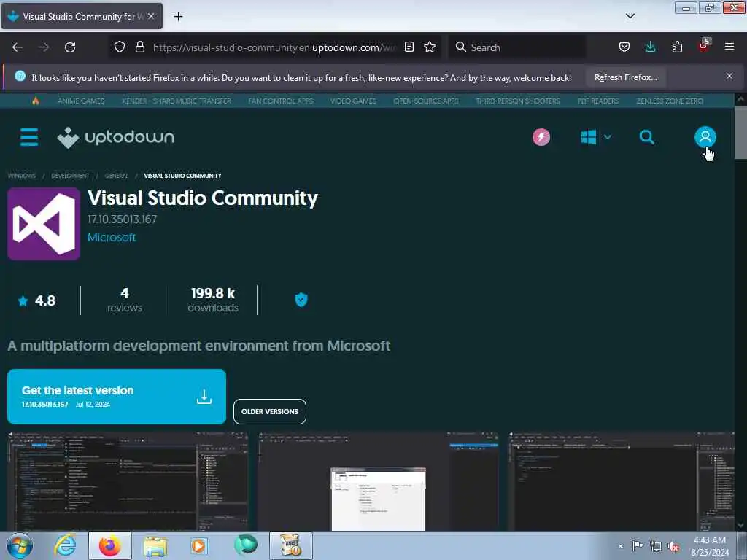Viewport: 747px width, 560px height.
Task: Open VIDEO GAMES category link
Action: pos(353,101)
